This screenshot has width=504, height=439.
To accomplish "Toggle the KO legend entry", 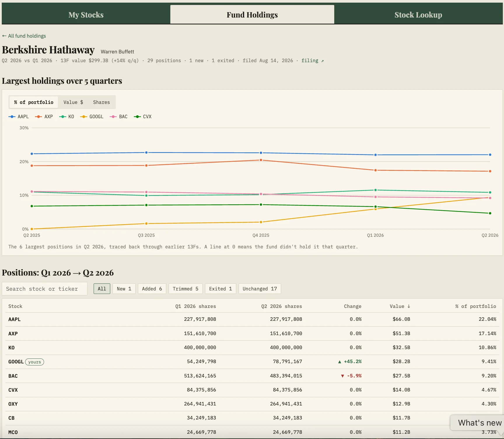I will 67,116.
